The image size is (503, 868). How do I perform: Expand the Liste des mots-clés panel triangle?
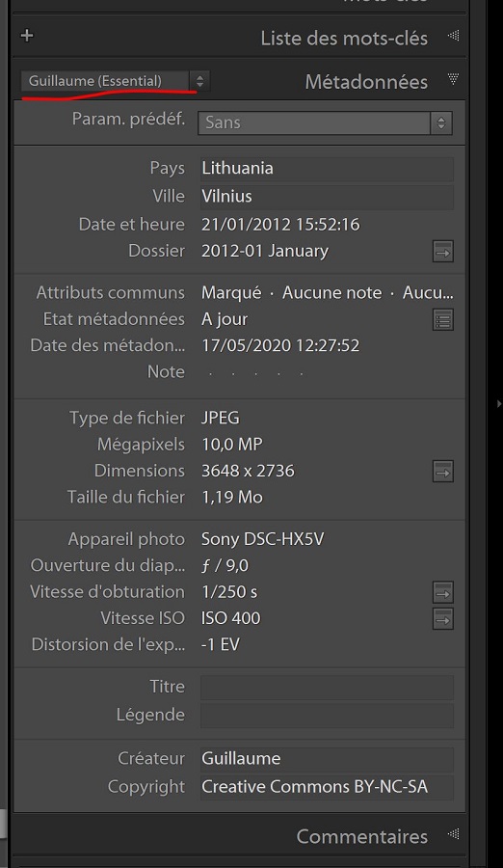click(453, 36)
